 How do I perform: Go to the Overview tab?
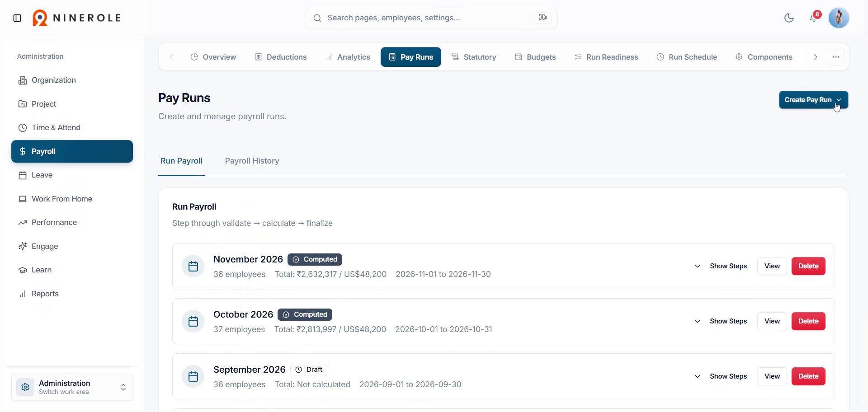[x=213, y=57]
